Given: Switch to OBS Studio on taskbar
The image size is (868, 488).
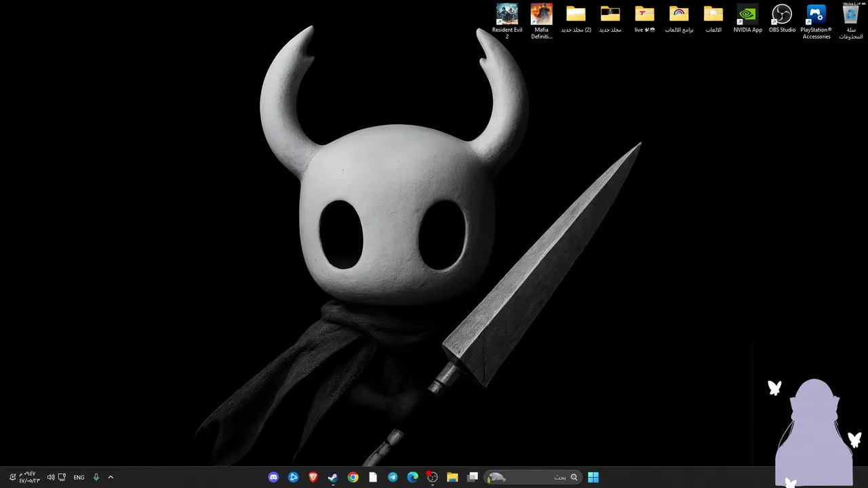Looking at the screenshot, I should click(433, 477).
